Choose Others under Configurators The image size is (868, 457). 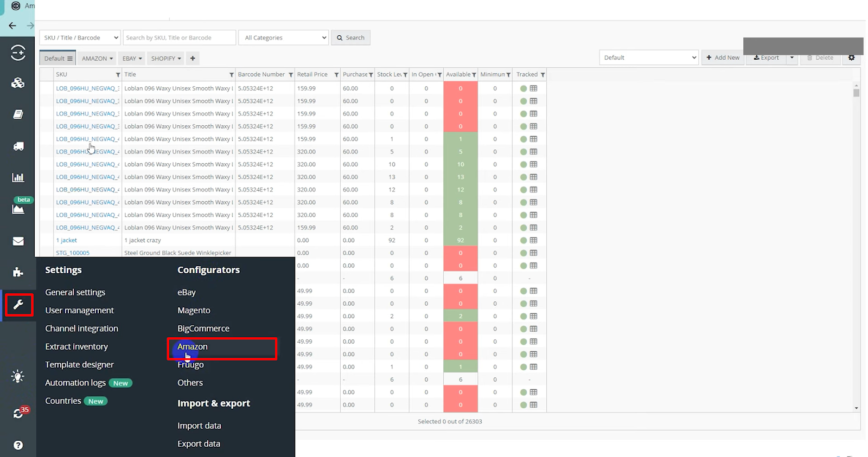coord(190,383)
